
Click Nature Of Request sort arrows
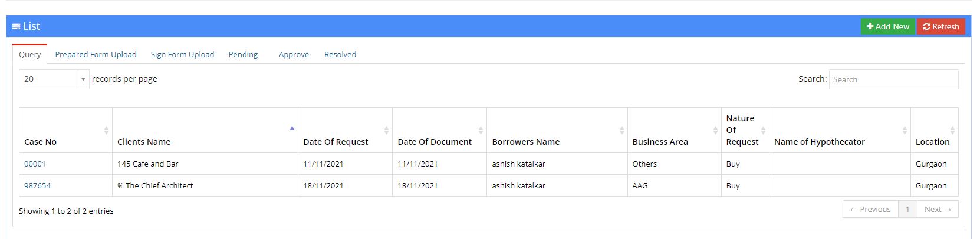(x=763, y=130)
